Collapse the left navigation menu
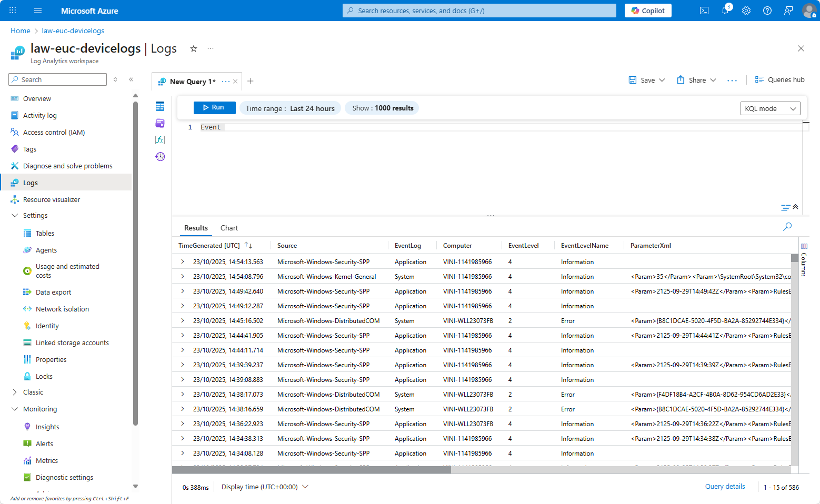This screenshot has height=504, width=820. click(131, 79)
